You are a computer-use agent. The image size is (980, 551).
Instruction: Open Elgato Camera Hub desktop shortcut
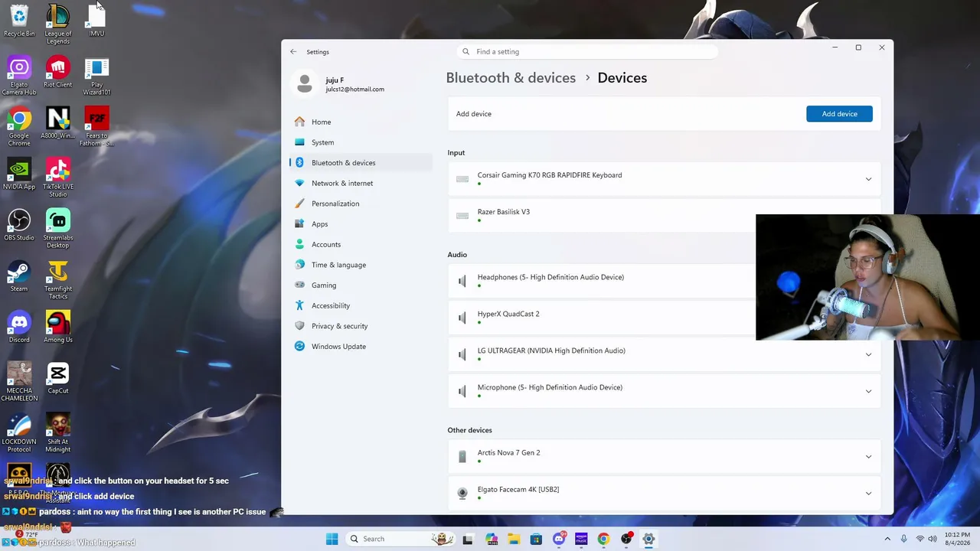19,76
